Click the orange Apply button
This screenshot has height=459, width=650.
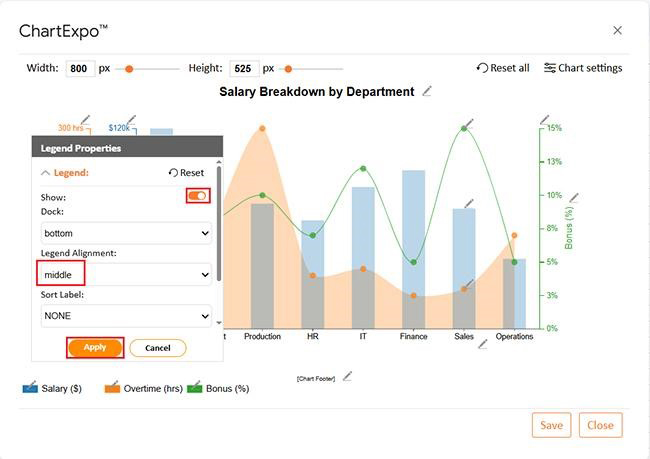click(95, 347)
